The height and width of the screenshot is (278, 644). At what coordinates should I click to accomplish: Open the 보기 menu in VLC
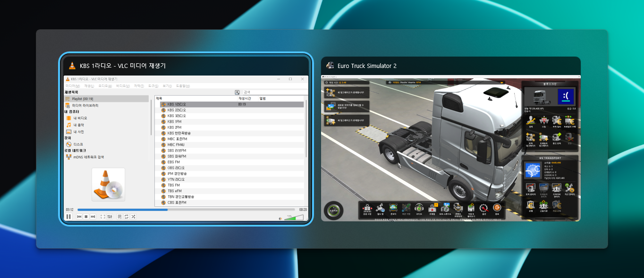(167, 86)
